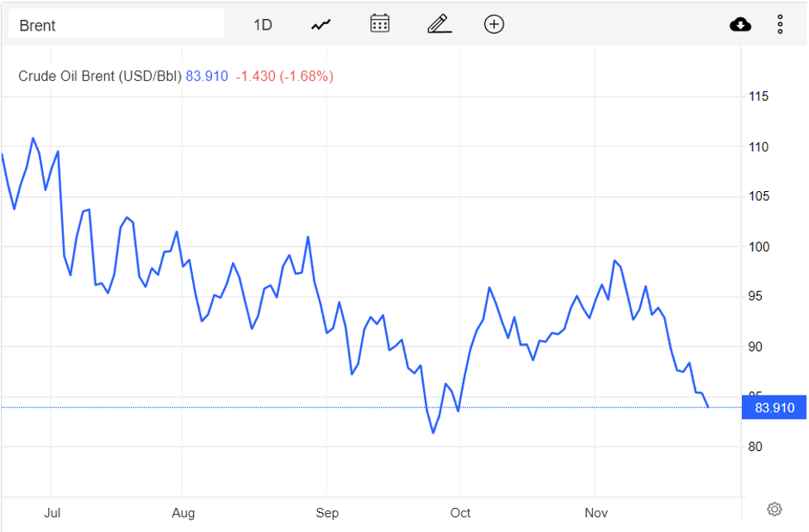Open chart settings gear icon

tap(774, 509)
